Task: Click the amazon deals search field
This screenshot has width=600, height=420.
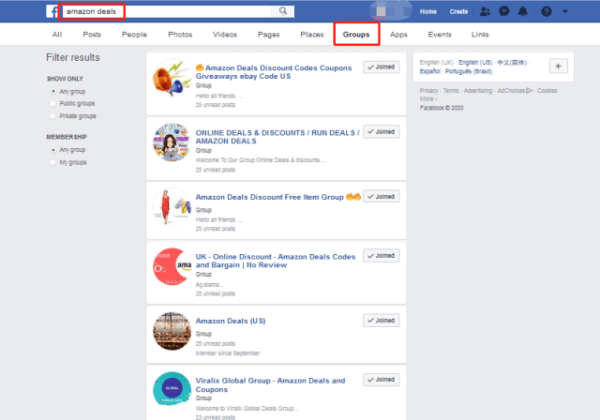Action: [165, 11]
